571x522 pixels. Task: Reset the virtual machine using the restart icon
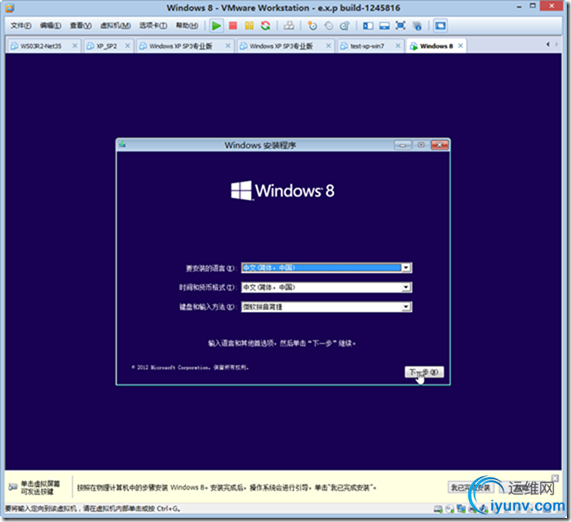coord(265,25)
